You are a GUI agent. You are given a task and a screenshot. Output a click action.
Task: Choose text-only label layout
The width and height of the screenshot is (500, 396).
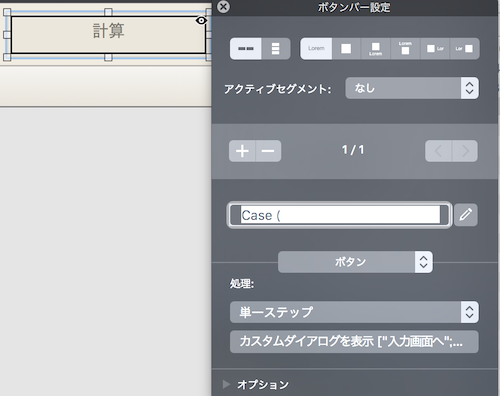(x=316, y=49)
